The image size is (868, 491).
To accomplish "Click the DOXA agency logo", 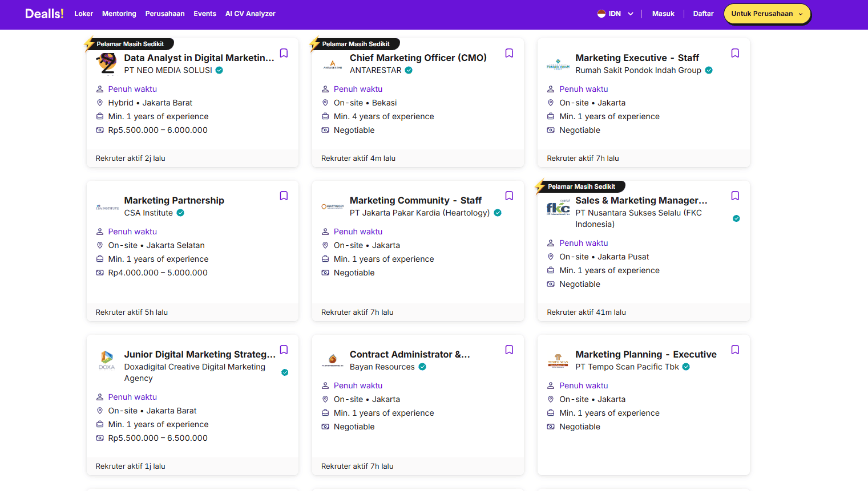I will (107, 360).
